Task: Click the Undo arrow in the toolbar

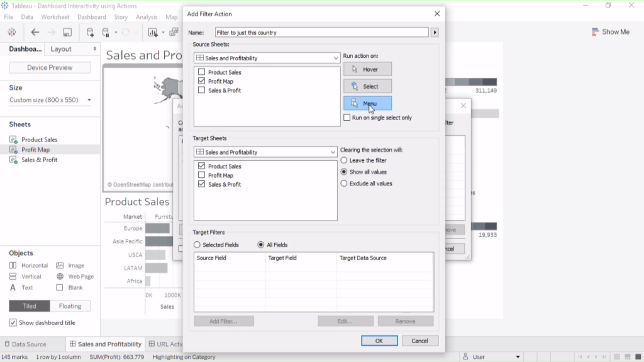Action: point(35,31)
